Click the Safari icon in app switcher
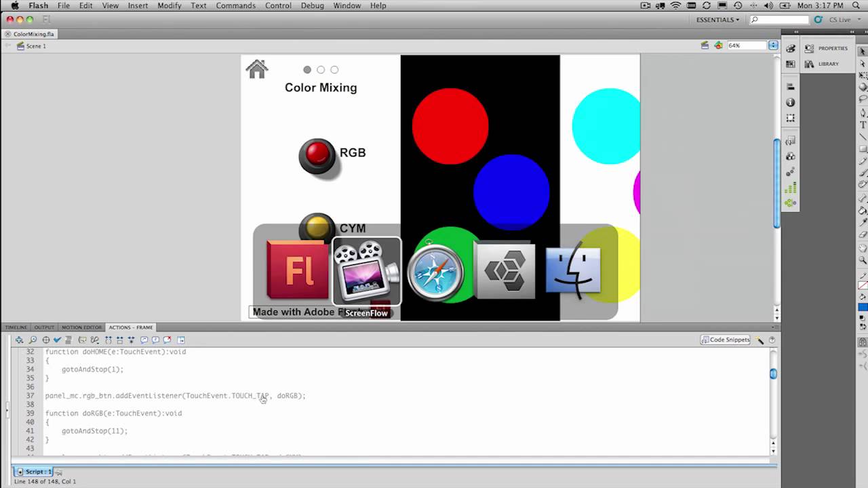The height and width of the screenshot is (488, 868). coord(435,271)
